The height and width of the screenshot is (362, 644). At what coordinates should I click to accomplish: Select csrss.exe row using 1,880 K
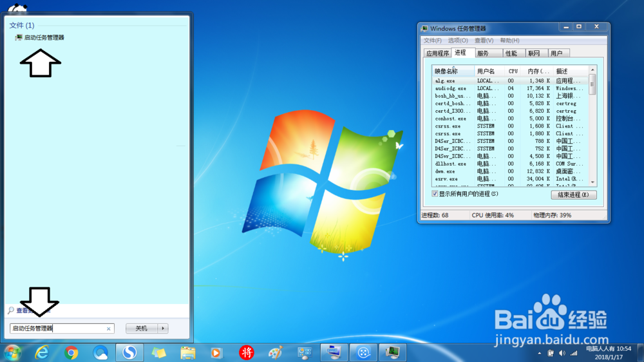(510, 133)
